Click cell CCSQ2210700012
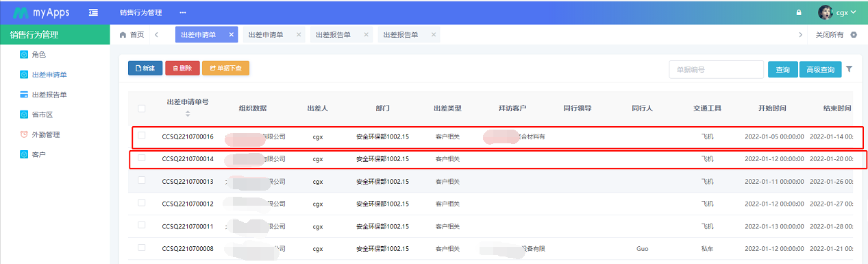The width and height of the screenshot is (868, 264). point(188,204)
